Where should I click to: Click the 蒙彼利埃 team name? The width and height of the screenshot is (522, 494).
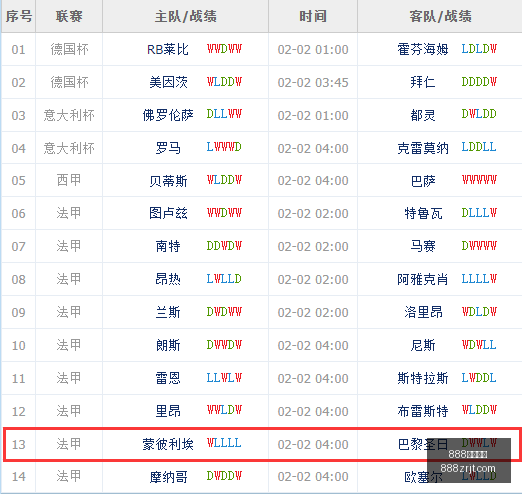(x=168, y=444)
